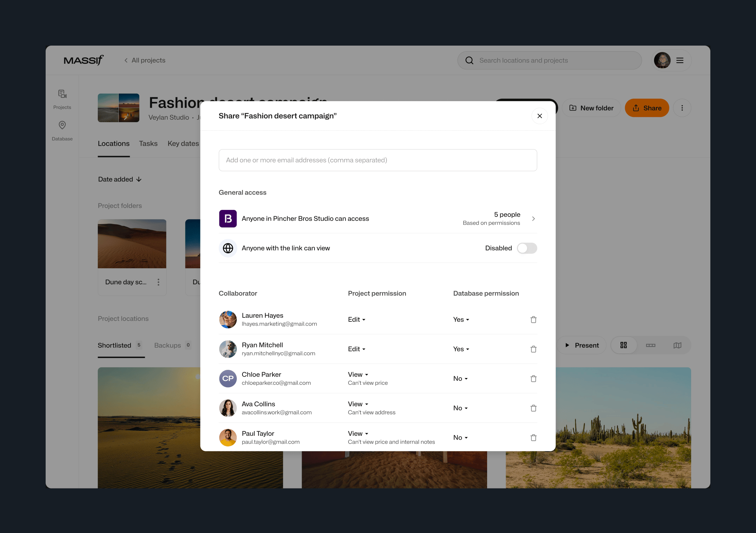
Task: Switch to grid view icon
Action: pos(623,345)
